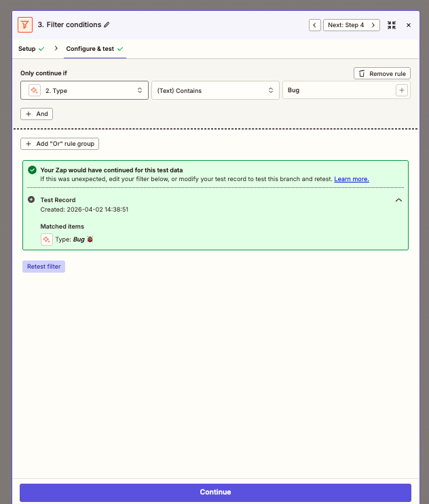Click the plus icon in the Bug field
429x504 pixels.
pyautogui.click(x=401, y=90)
